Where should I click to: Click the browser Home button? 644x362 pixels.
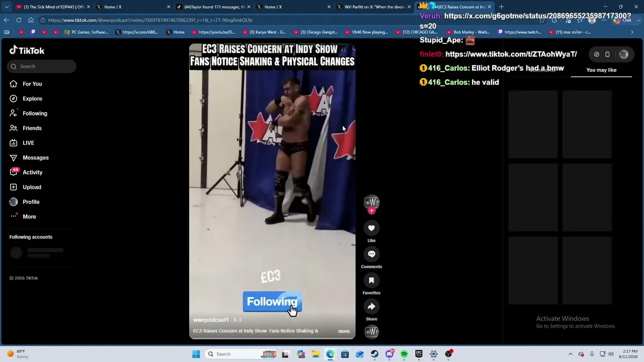point(31,20)
